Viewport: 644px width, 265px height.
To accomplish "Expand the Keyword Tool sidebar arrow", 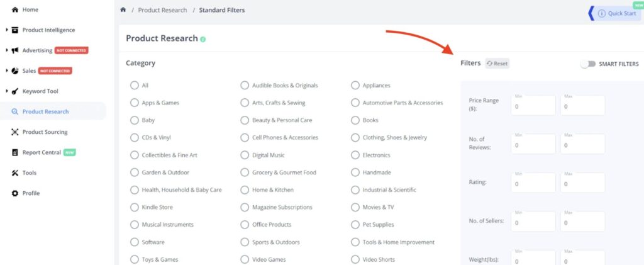I will [x=6, y=91].
